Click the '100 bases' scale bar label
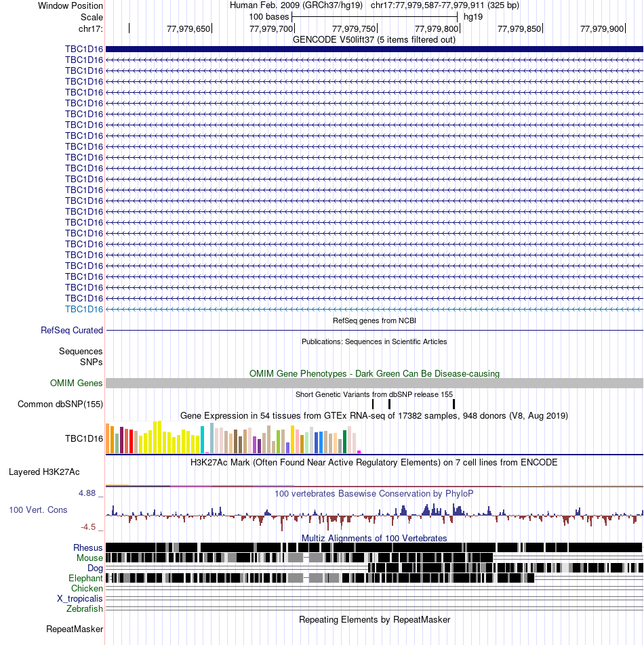 268,17
